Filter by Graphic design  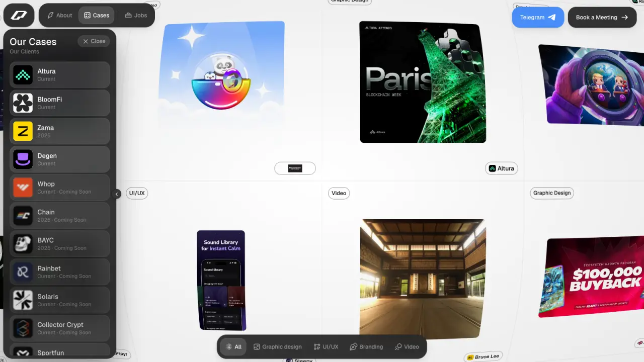pos(278,346)
